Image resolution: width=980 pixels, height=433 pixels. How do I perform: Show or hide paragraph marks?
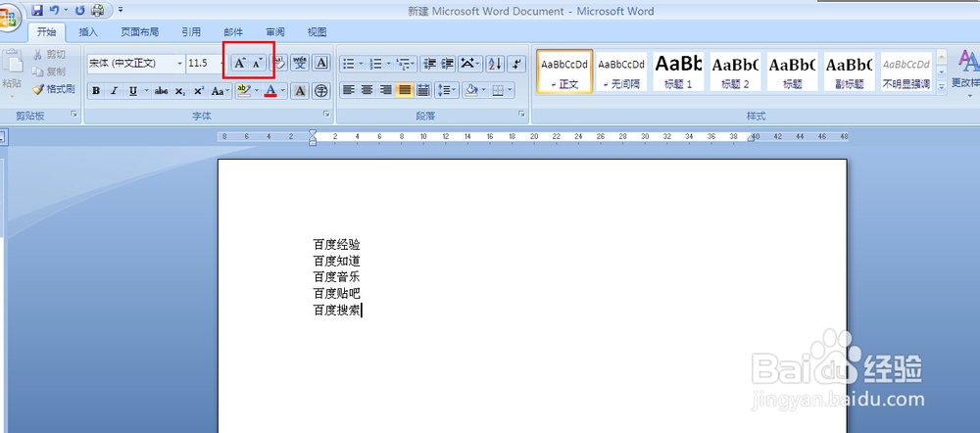(x=516, y=63)
